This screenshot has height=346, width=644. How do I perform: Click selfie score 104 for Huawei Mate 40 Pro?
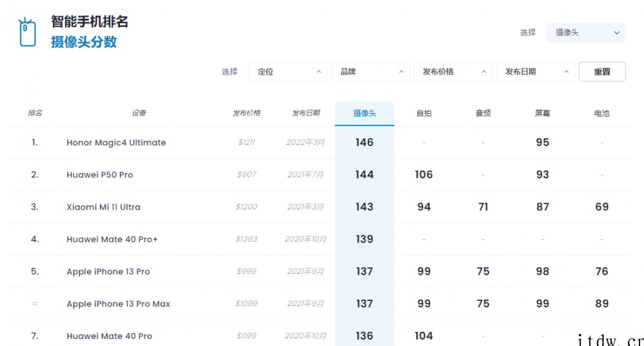click(424, 336)
